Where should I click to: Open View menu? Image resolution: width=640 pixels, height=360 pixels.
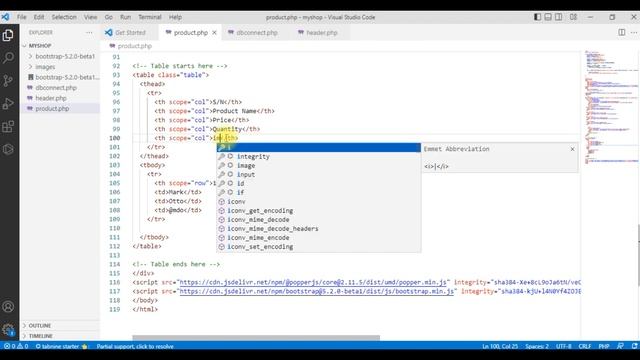91,17
